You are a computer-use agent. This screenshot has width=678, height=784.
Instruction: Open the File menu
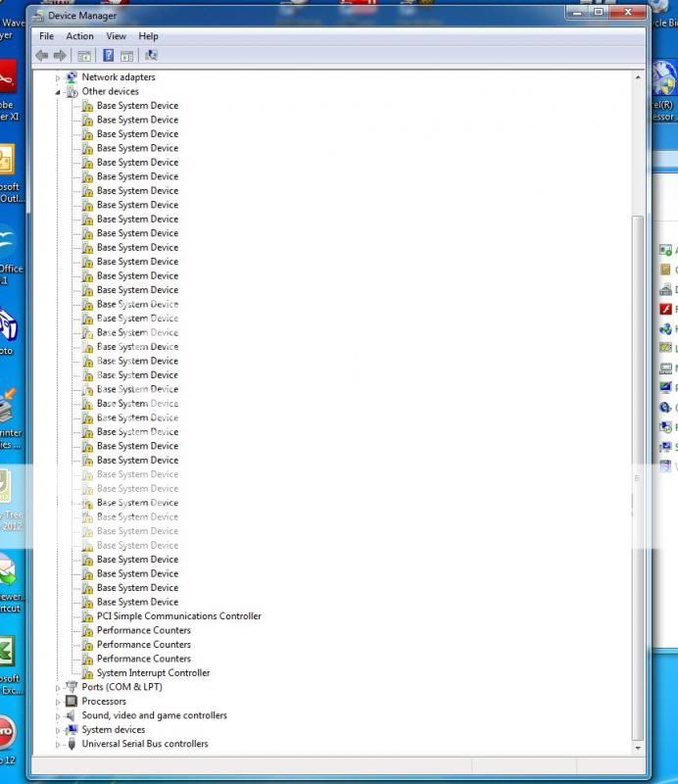[46, 36]
